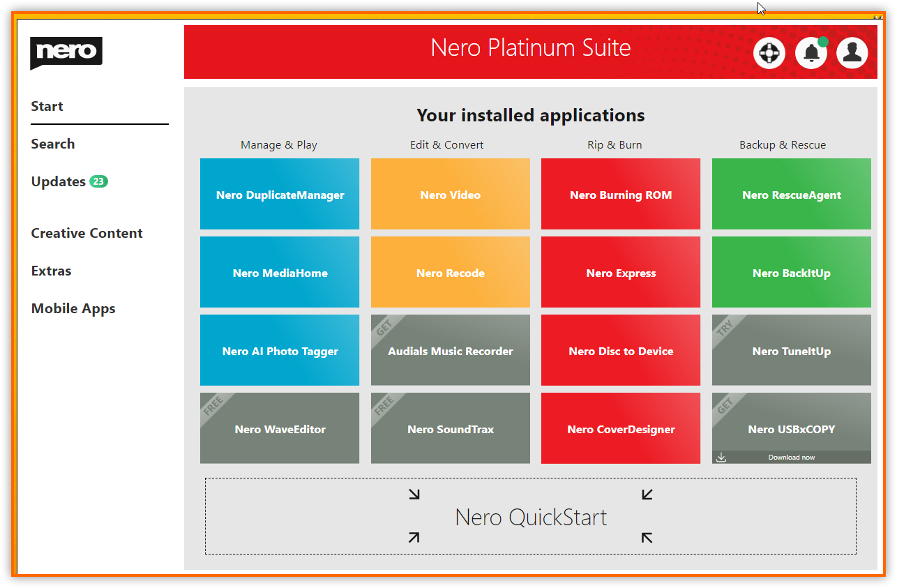The width and height of the screenshot is (897, 588).
Task: Click the Backup & Rescue column heading
Action: (x=783, y=145)
